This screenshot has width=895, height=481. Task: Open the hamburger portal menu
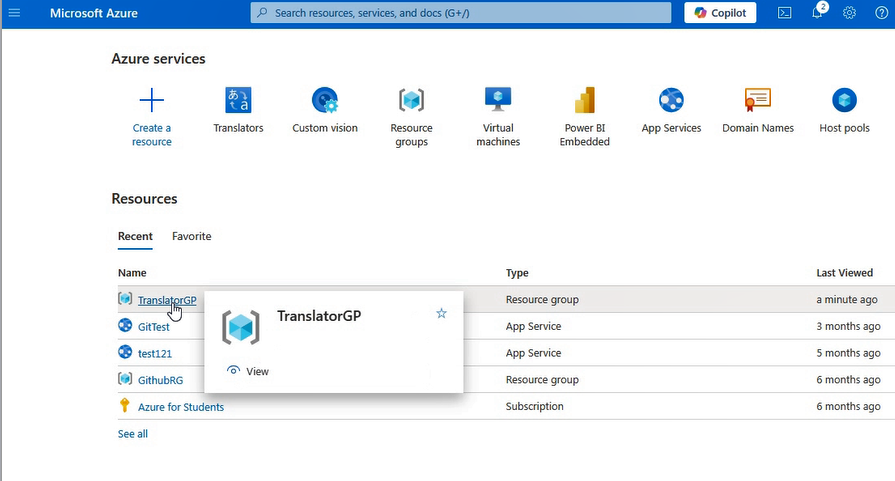click(x=14, y=13)
